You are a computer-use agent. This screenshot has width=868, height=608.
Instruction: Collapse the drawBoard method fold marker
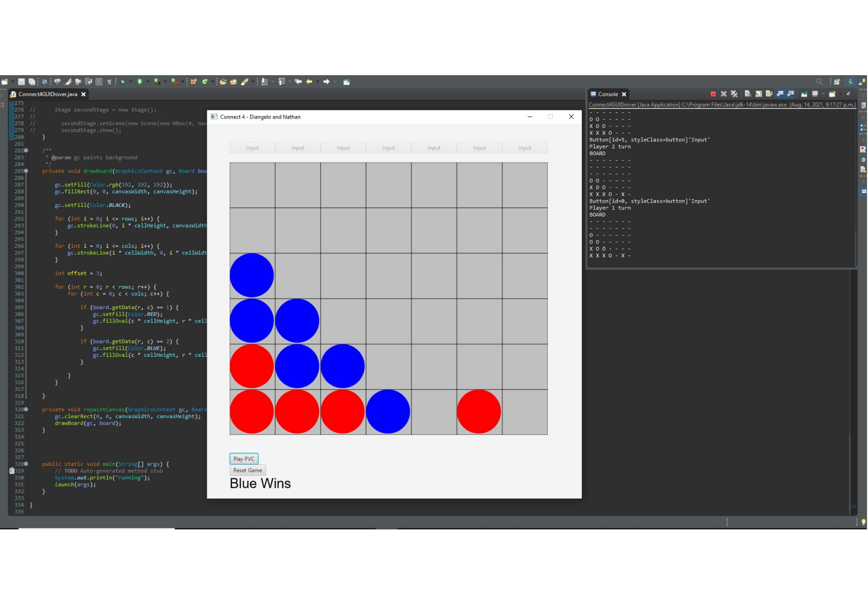click(x=26, y=171)
